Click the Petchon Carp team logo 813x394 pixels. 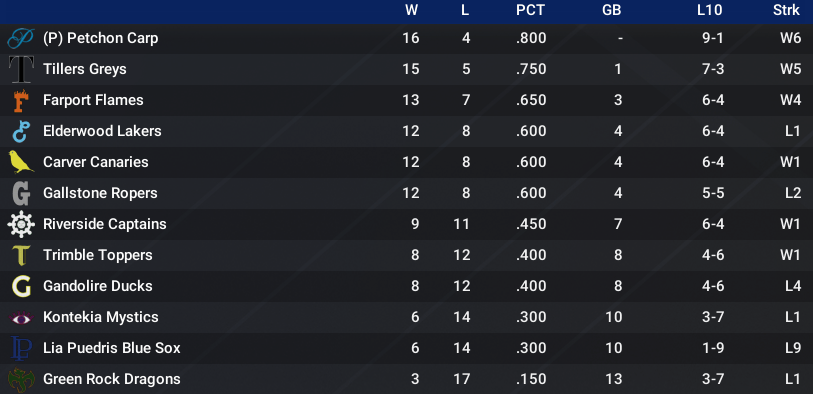coord(21,39)
